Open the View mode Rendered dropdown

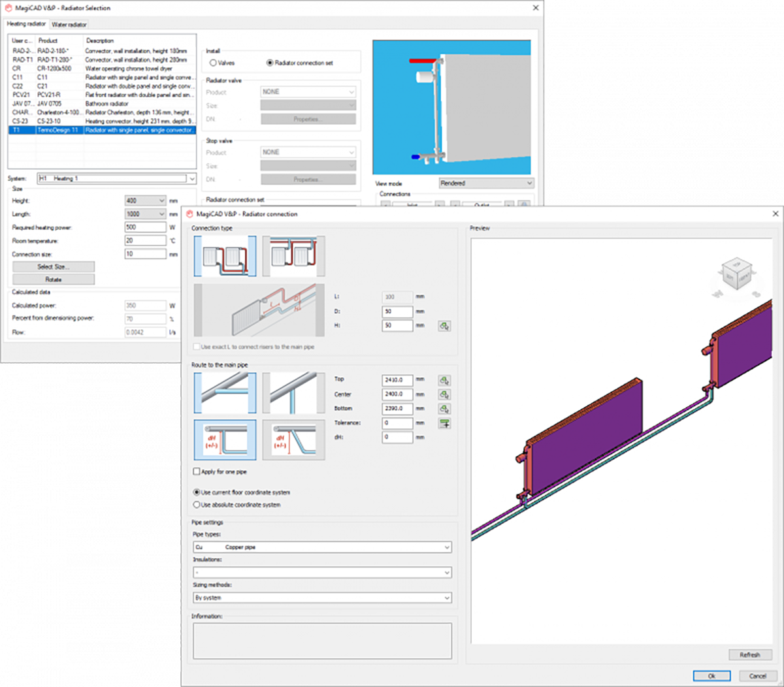click(x=486, y=184)
